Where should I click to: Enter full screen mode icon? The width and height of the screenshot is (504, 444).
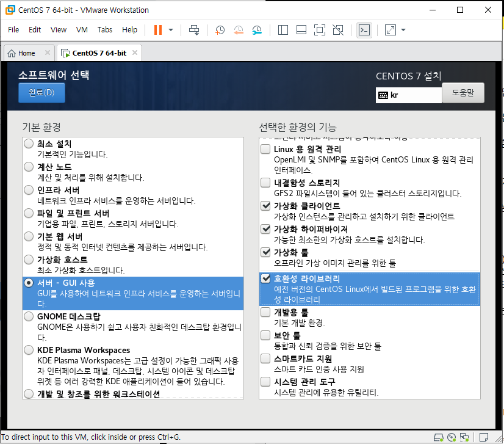point(320,30)
